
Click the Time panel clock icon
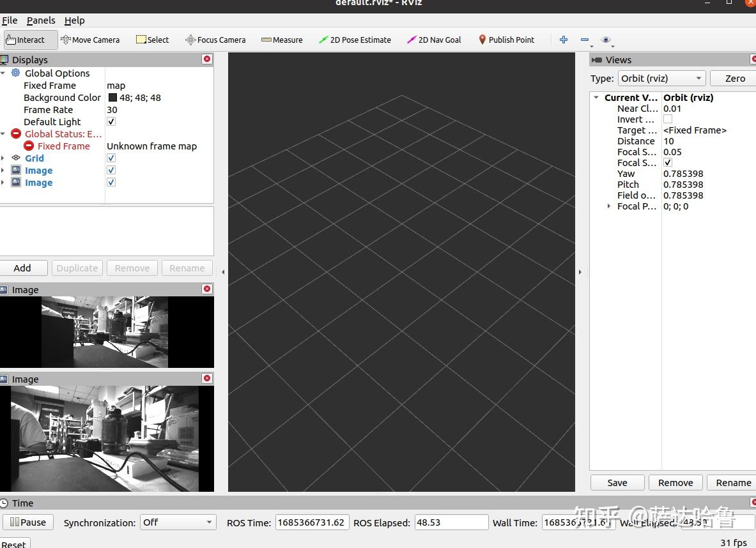pos(4,503)
